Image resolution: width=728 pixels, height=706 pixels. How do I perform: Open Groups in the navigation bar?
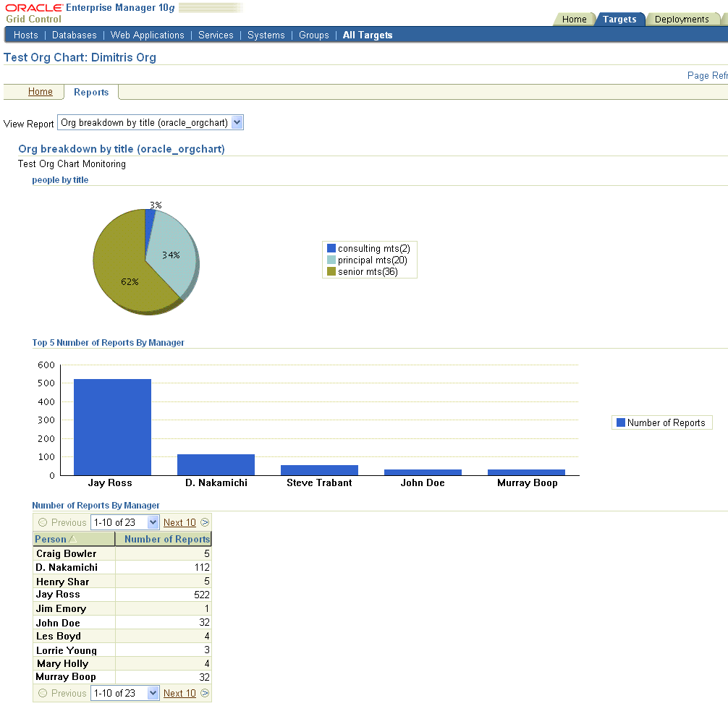pos(313,35)
